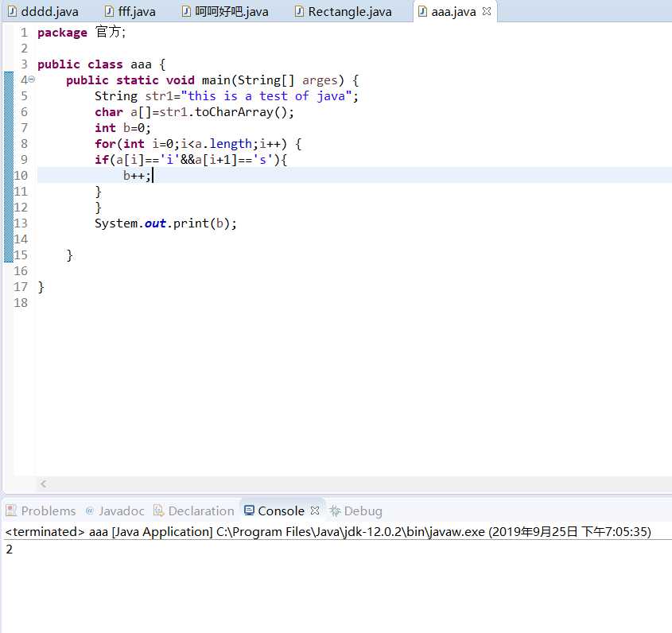The width and height of the screenshot is (672, 633).
Task: Click the string "this is a test of java"
Action: point(266,96)
